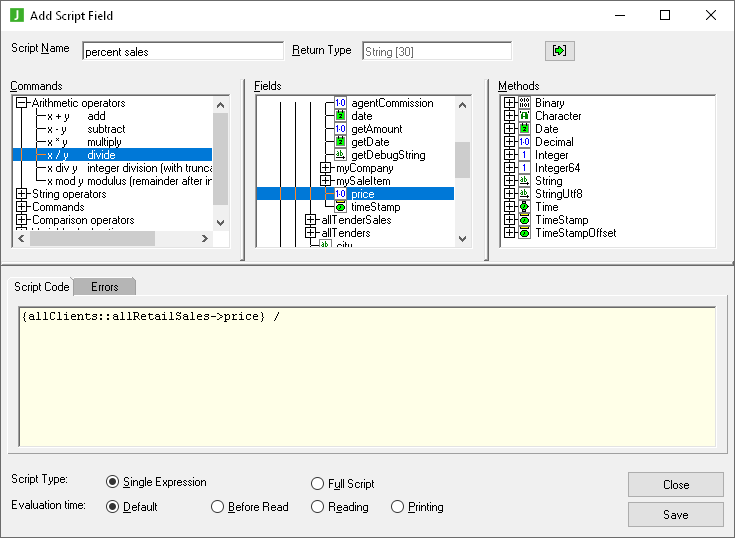Click into the Script Name text field
Image resolution: width=735 pixels, height=538 pixels.
(182, 51)
